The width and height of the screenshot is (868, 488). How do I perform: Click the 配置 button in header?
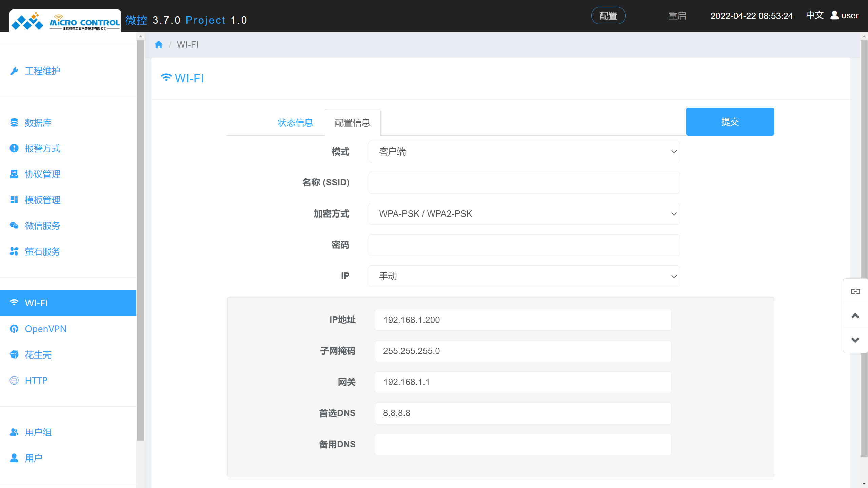(608, 16)
